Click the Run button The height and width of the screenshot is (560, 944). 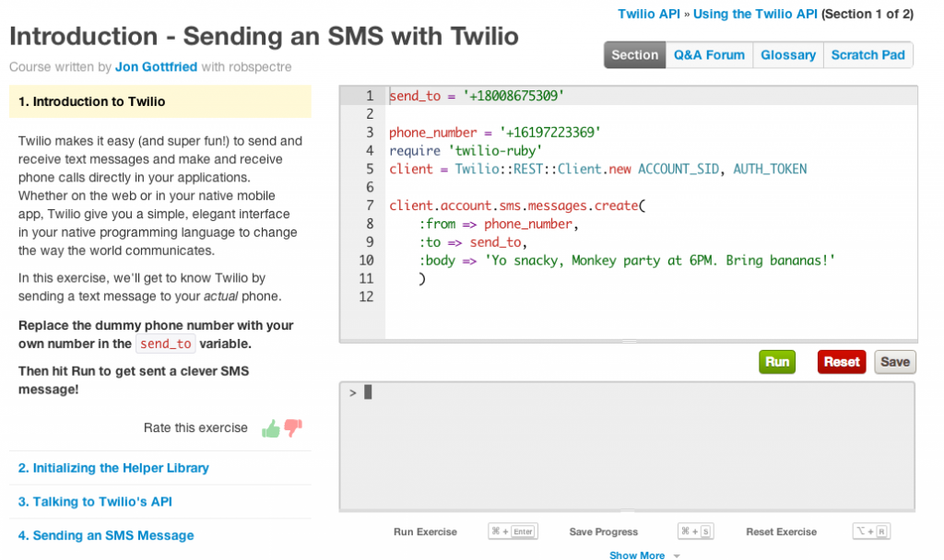coord(776,362)
